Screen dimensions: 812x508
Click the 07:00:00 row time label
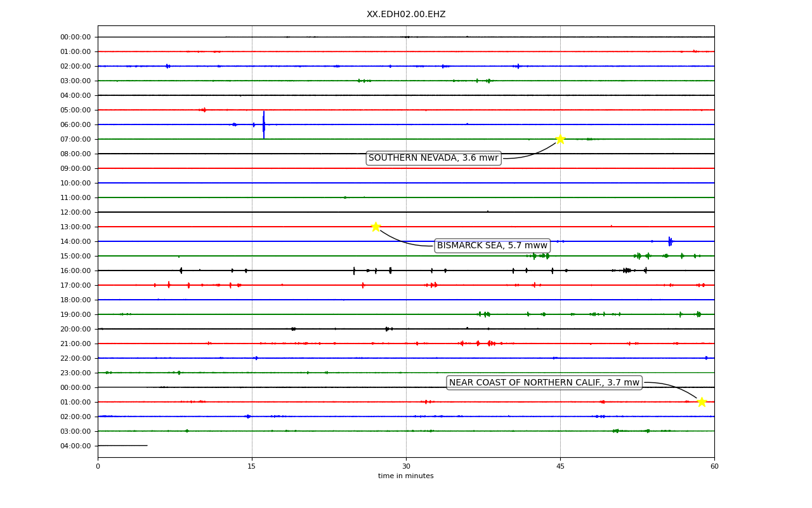75,139
